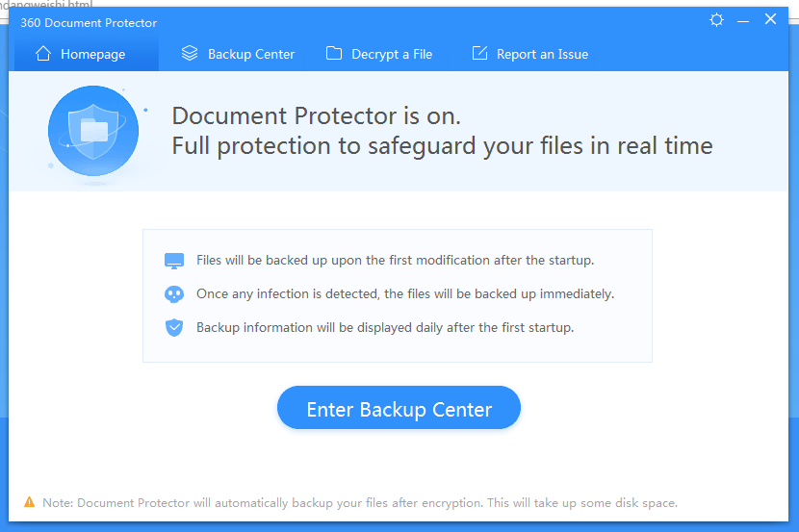The width and height of the screenshot is (799, 532).
Task: Click the Document Protector is on heading
Action: pos(316,116)
